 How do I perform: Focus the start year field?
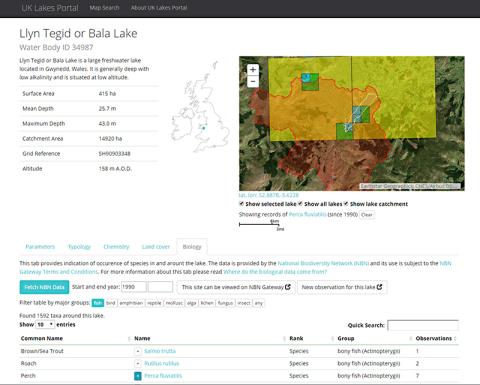tap(134, 287)
